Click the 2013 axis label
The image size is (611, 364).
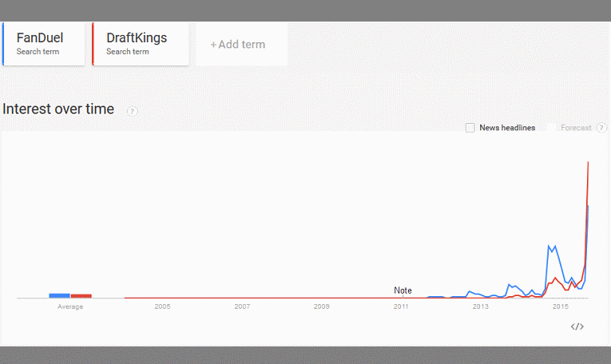click(481, 307)
